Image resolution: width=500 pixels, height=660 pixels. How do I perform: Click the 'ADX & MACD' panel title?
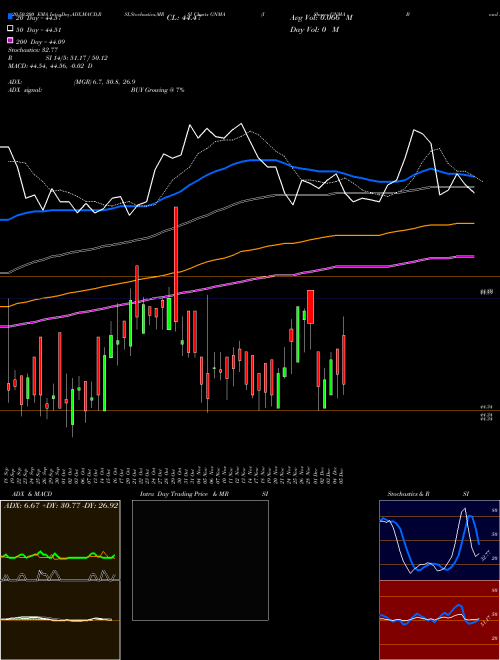pos(32,494)
